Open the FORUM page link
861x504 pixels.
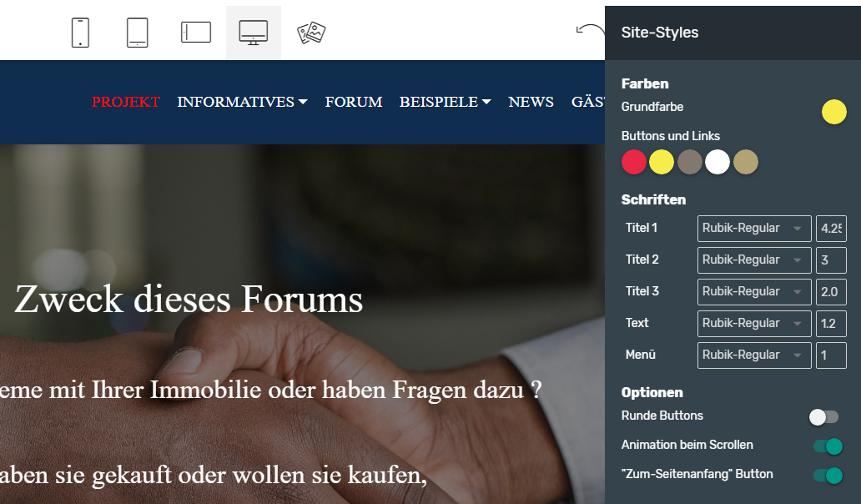[x=354, y=102]
